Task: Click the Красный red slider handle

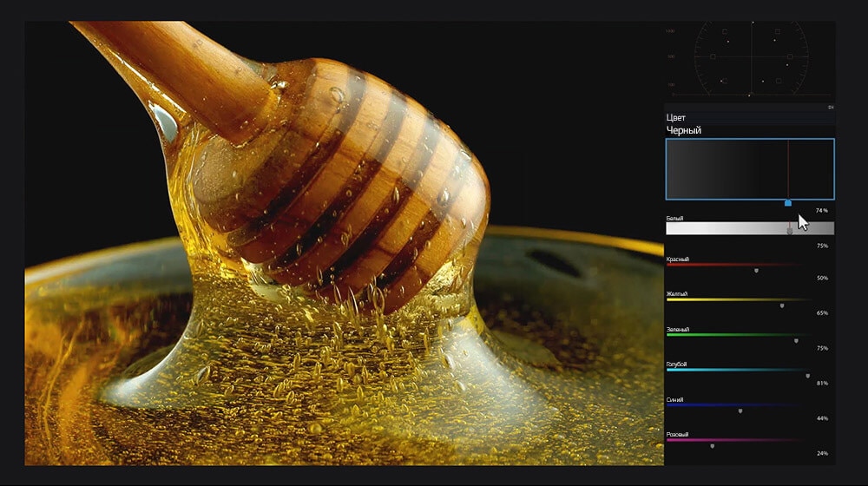Action: (x=756, y=271)
